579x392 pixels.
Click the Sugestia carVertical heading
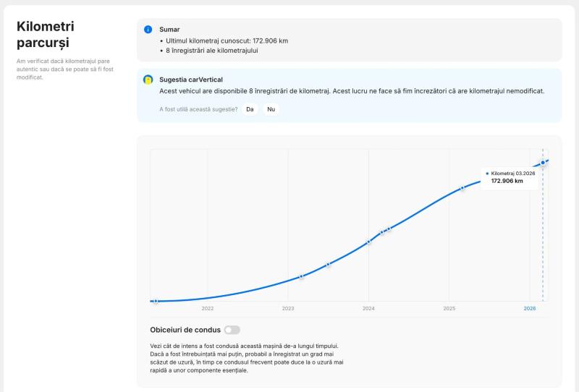tap(191, 80)
